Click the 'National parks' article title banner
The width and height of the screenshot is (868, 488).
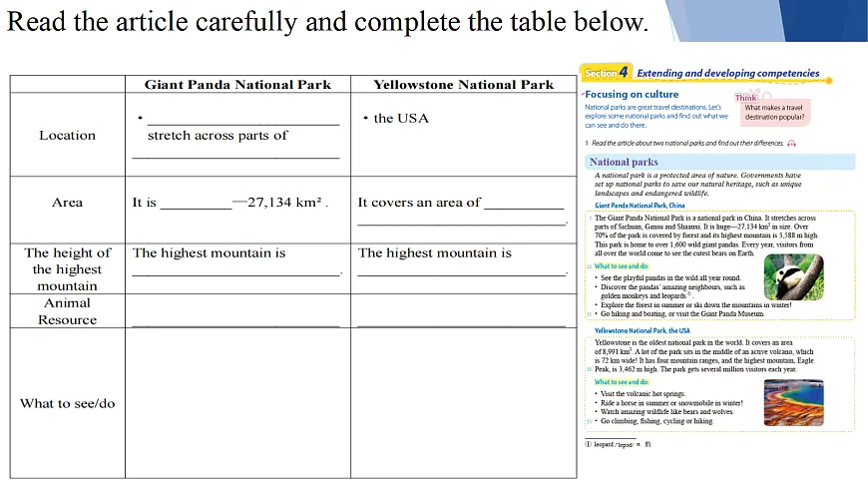pyautogui.click(x=624, y=162)
